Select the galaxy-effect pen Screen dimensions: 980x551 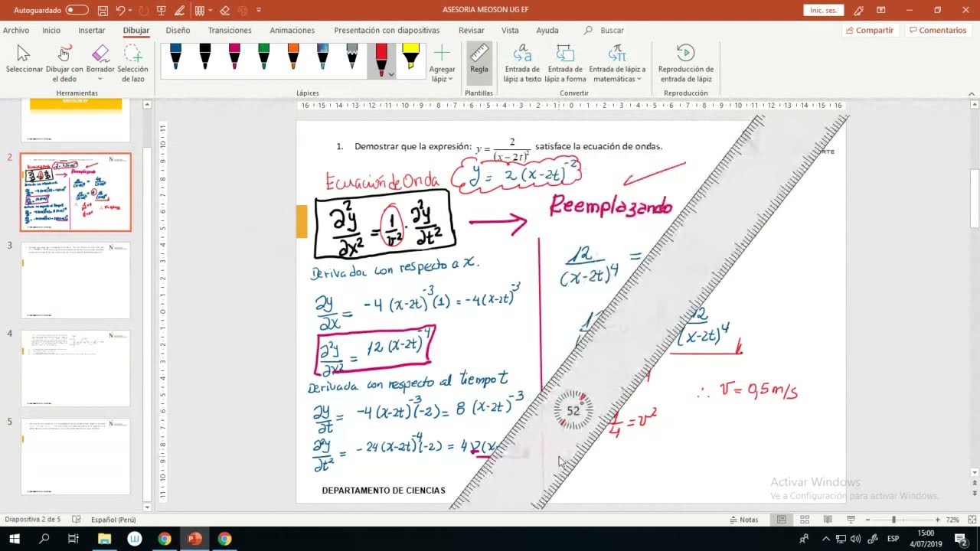(322, 57)
